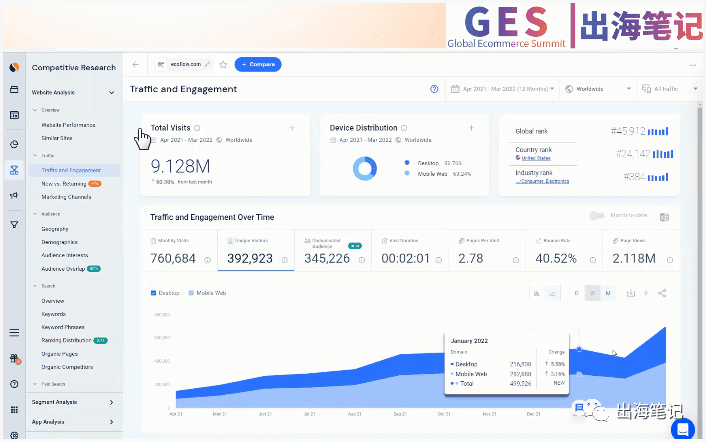Click the Compare button

coord(258,64)
